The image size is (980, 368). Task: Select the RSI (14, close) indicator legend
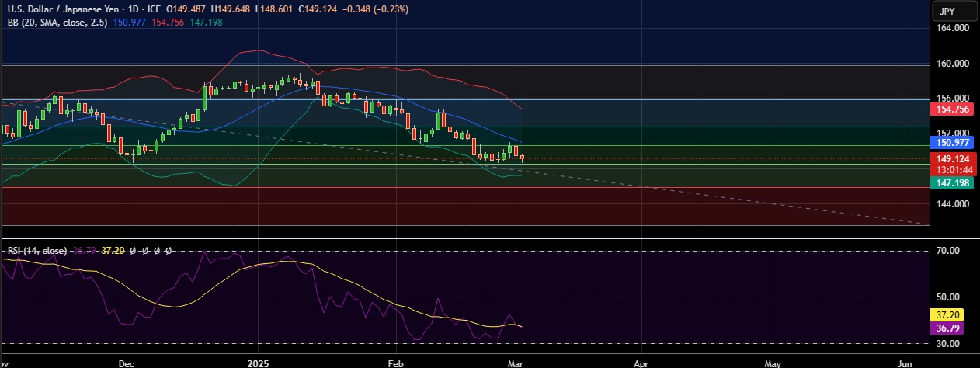tap(36, 251)
